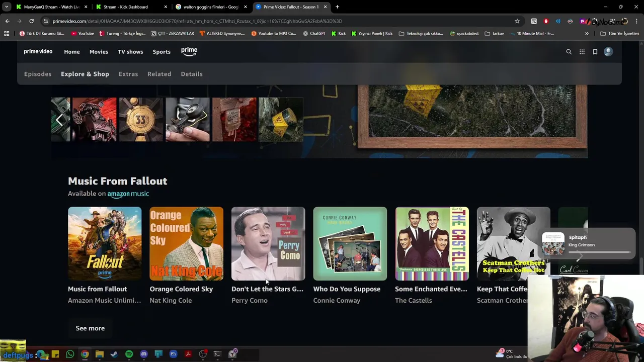Click the See more button

tap(90, 328)
